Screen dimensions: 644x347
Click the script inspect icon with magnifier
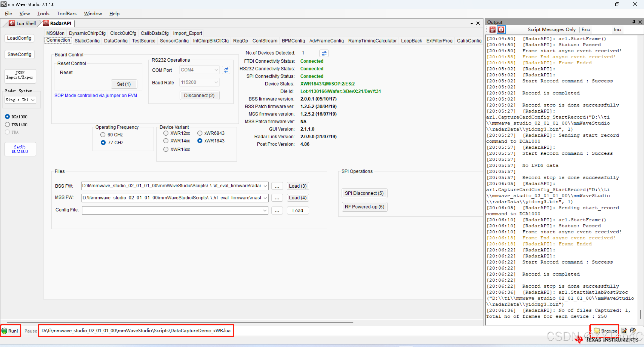[633, 331]
